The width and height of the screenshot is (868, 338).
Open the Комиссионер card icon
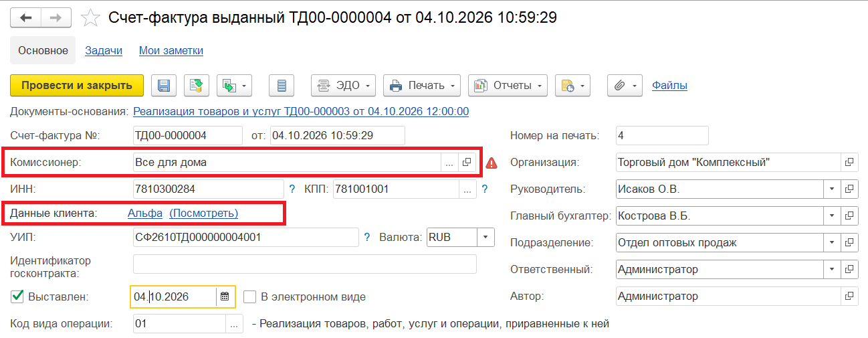[x=467, y=162]
